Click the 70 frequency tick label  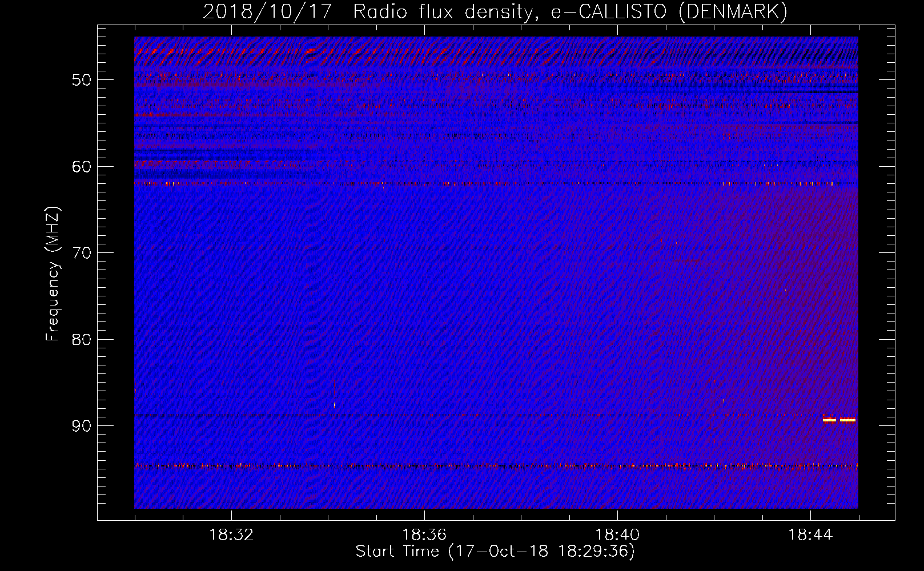click(x=82, y=253)
